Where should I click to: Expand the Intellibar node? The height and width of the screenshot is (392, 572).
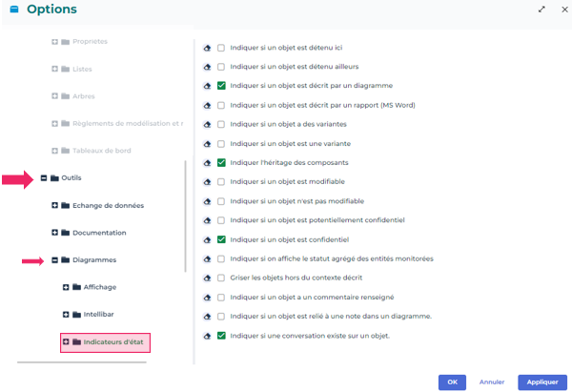point(66,314)
